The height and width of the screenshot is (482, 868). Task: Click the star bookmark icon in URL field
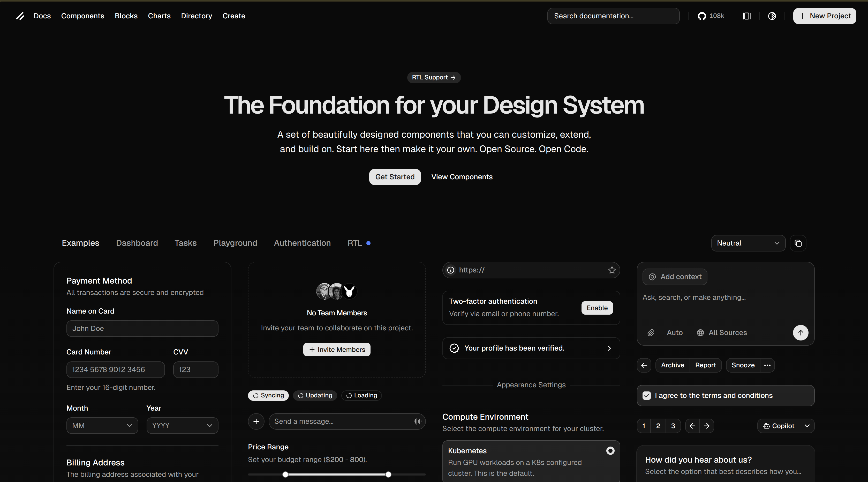612,270
